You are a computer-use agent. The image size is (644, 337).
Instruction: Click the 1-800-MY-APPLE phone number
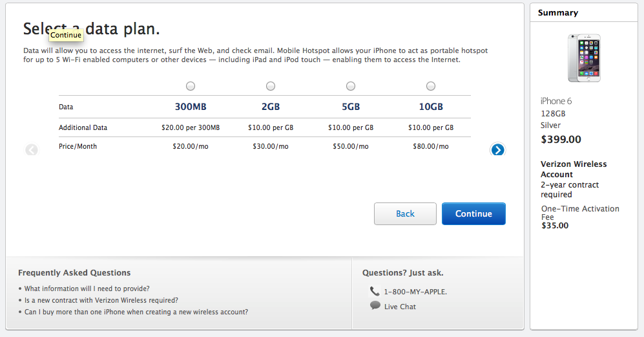[415, 292]
